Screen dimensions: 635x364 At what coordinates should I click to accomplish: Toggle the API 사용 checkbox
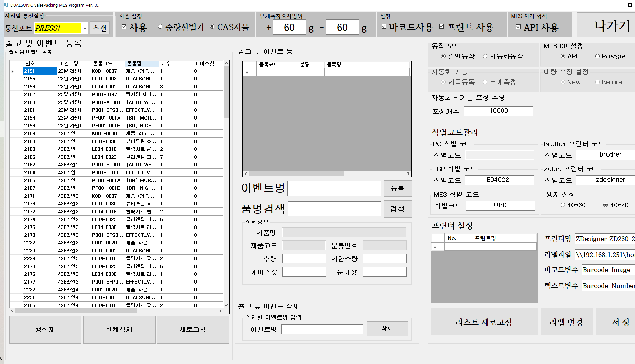(518, 26)
